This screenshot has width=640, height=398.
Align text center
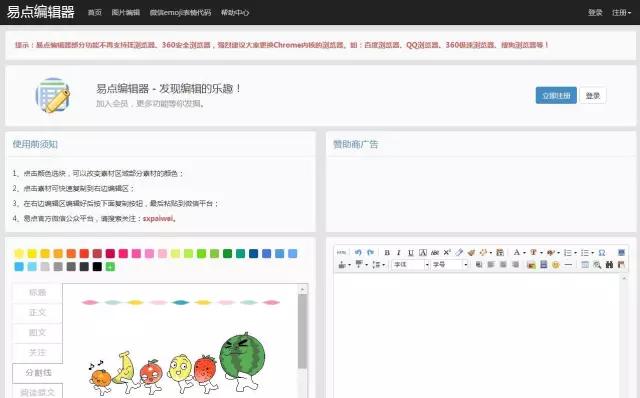(503, 265)
